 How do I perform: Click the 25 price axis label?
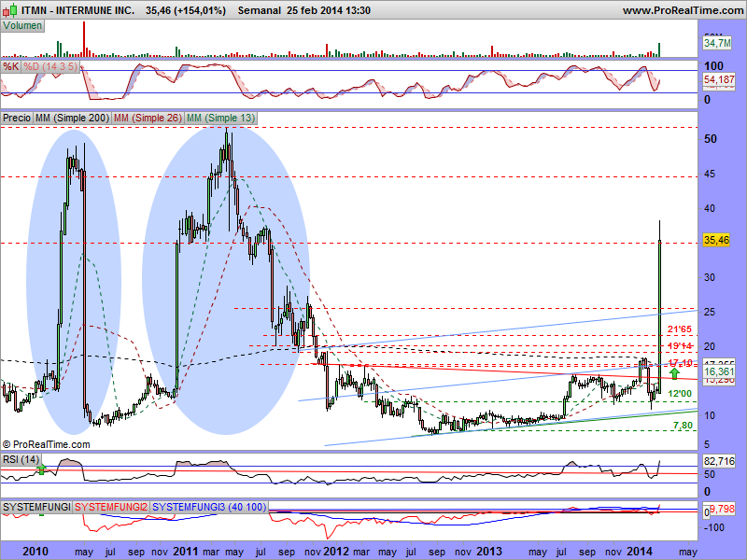710,312
